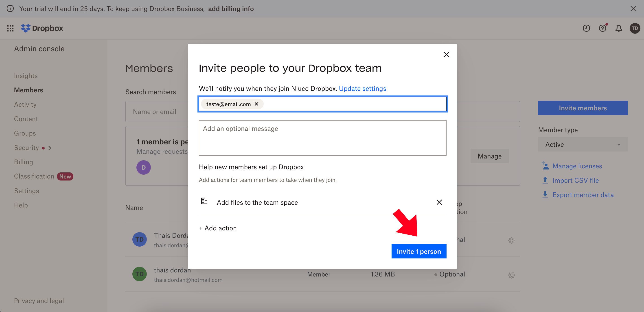Click the Invite 1 person button
The width and height of the screenshot is (644, 312).
pyautogui.click(x=418, y=251)
